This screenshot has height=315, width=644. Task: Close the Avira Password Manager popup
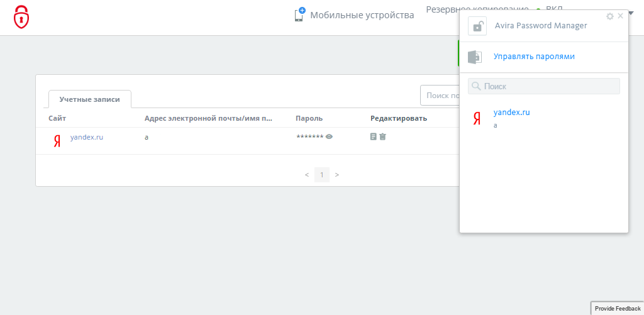click(620, 16)
